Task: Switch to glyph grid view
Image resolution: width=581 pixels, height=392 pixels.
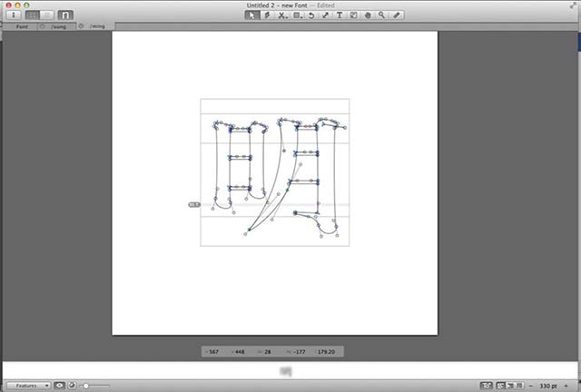Action: point(33,15)
